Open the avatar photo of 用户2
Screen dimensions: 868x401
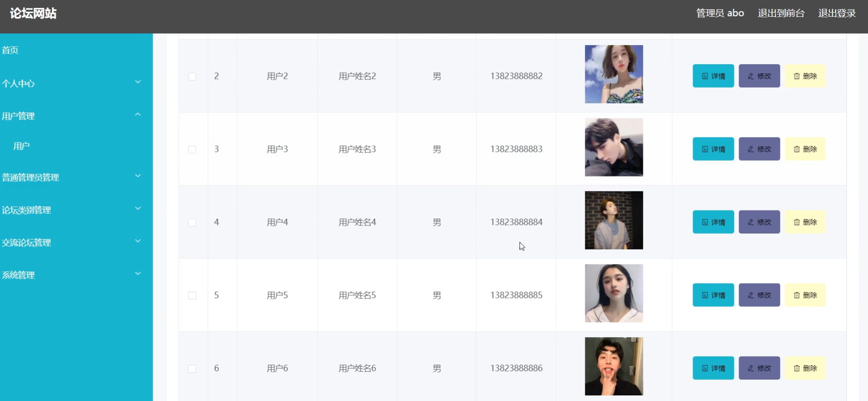pyautogui.click(x=614, y=74)
